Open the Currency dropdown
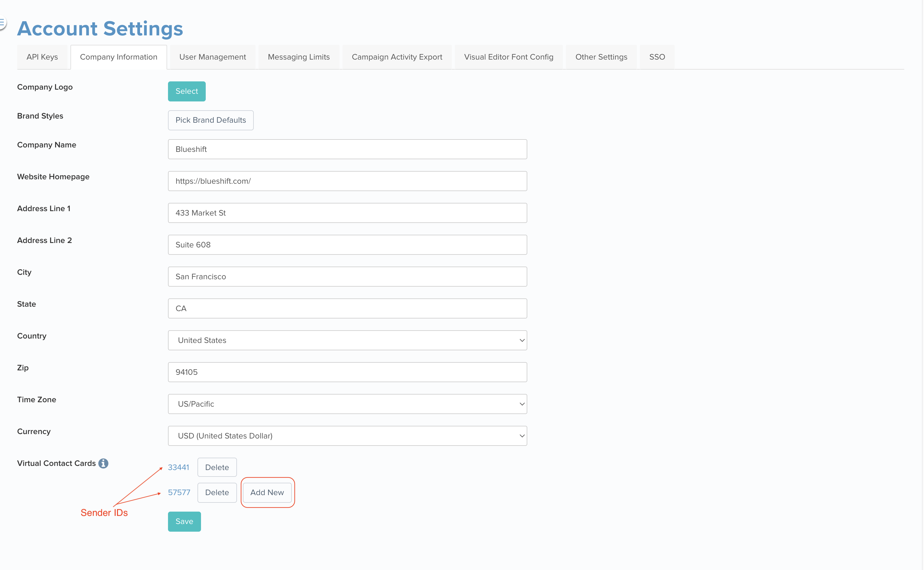This screenshot has height=570, width=924. pyautogui.click(x=347, y=436)
